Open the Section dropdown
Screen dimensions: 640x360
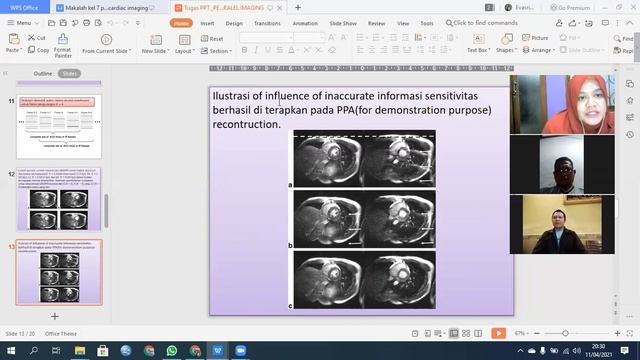tap(216, 51)
